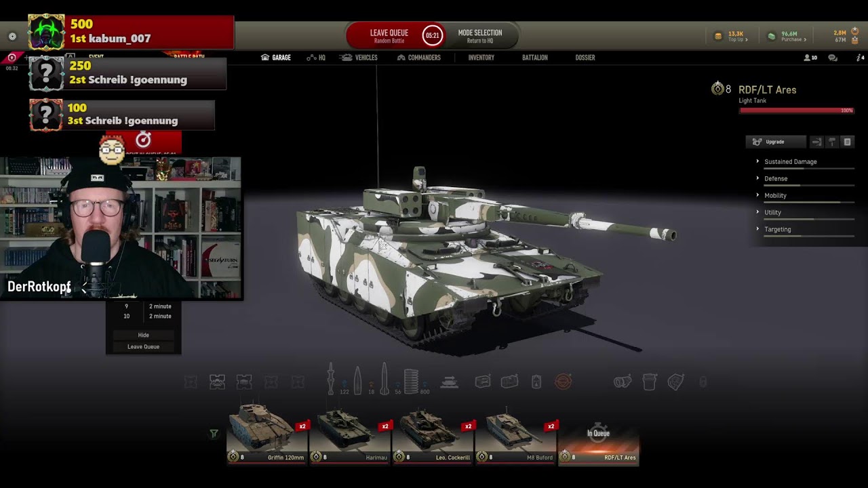This screenshot has width=868, height=488.
Task: Select the Griffin 120mm vehicle card
Action: (267, 433)
